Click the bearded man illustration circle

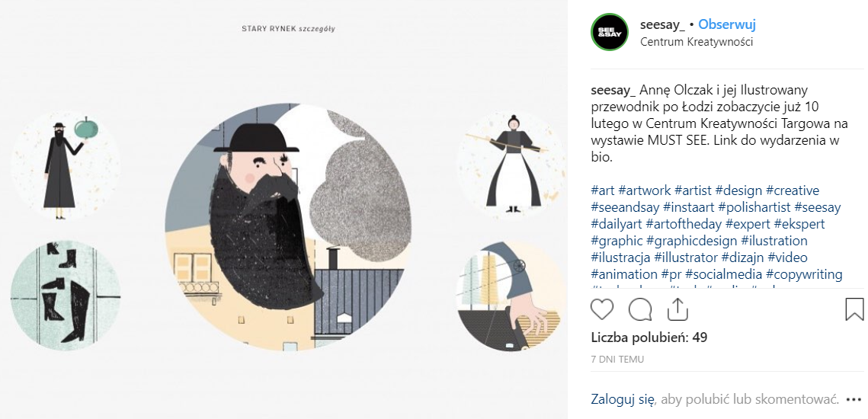pyautogui.click(x=288, y=227)
